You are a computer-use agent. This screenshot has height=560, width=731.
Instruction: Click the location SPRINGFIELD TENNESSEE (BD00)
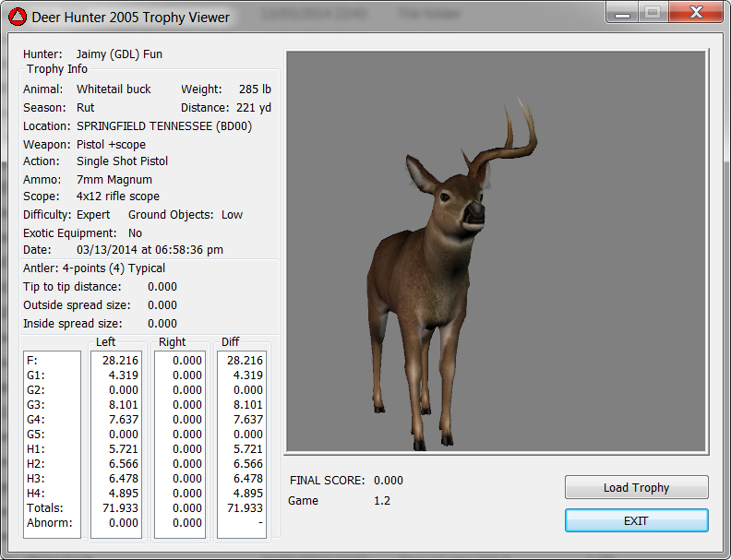click(163, 125)
